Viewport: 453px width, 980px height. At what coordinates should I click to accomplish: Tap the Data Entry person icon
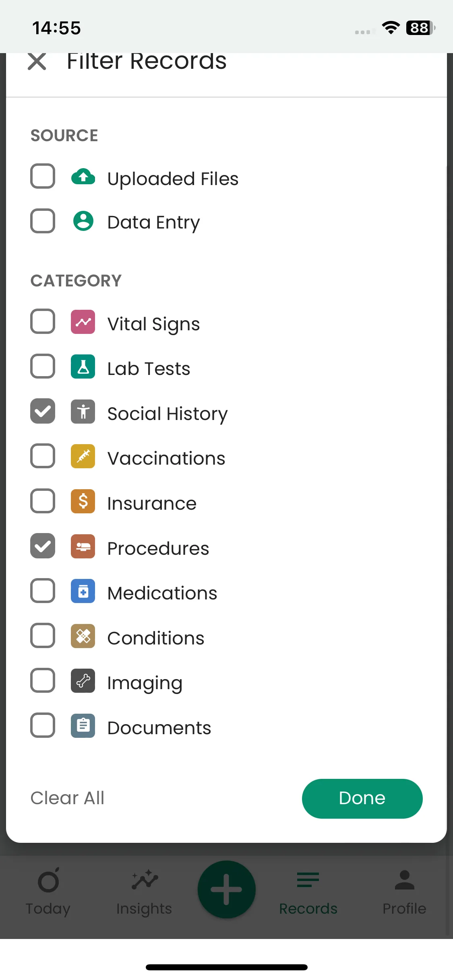tap(83, 221)
